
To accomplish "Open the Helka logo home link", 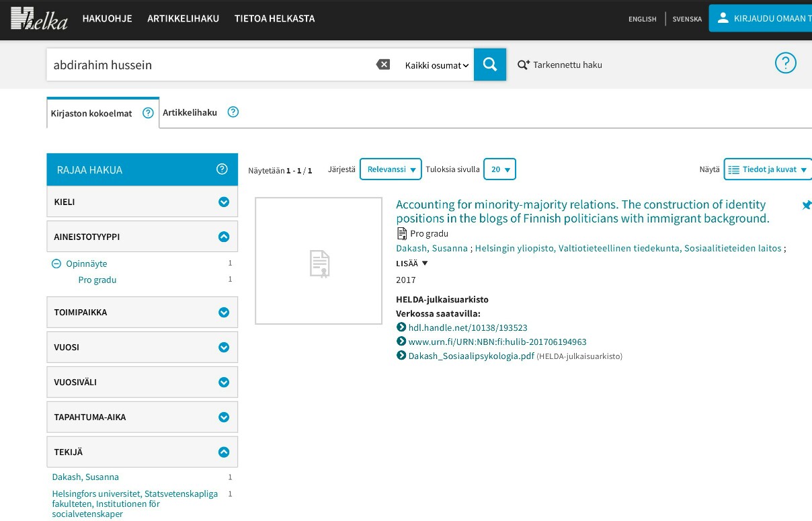I will point(40,19).
